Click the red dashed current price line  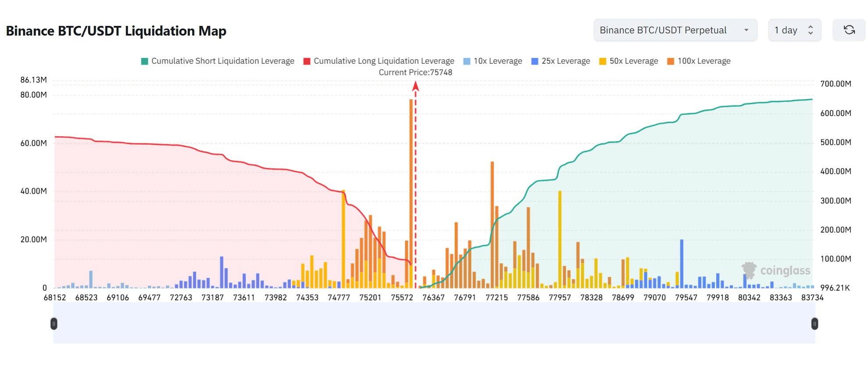[x=415, y=184]
